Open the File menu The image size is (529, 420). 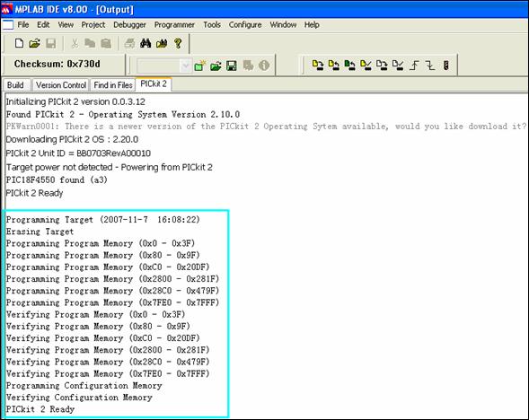(23, 24)
